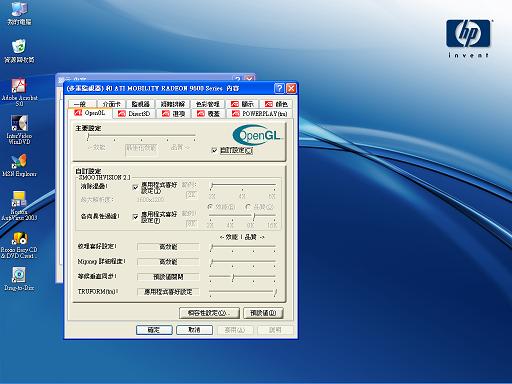Toggle the 自訂設定 (Custom Settings) checkbox
This screenshot has height=384, width=512.
point(214,150)
